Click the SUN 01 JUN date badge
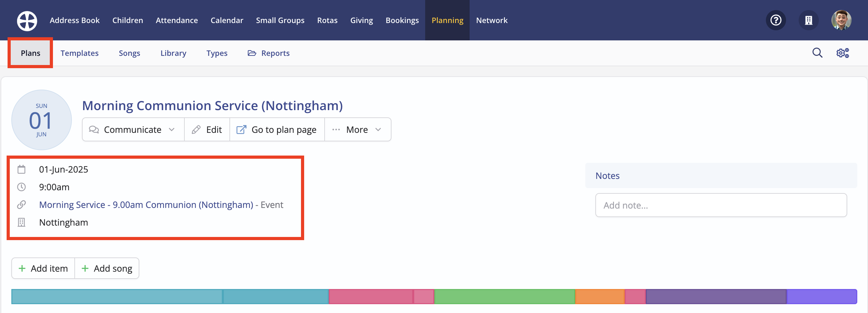Image resolution: width=868 pixels, height=313 pixels. 41,120
